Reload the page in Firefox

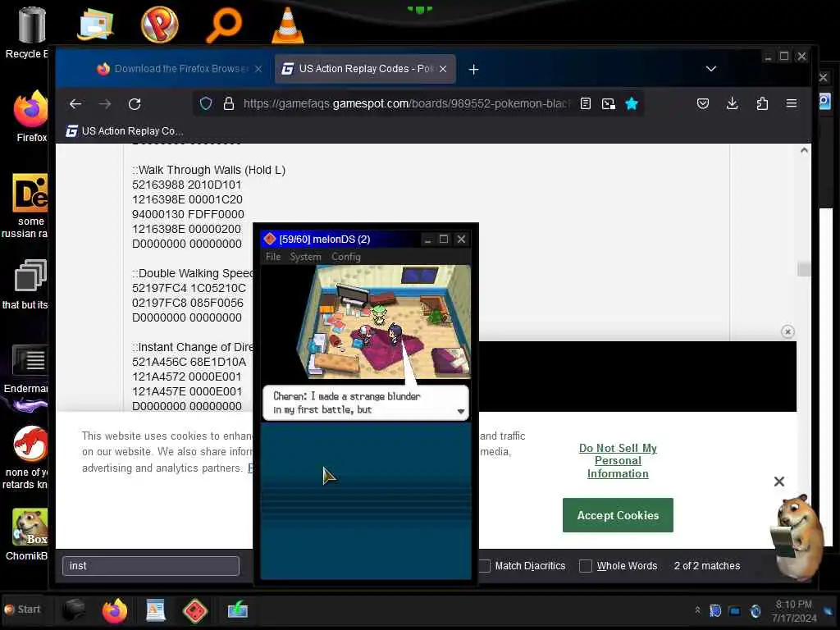pos(135,104)
